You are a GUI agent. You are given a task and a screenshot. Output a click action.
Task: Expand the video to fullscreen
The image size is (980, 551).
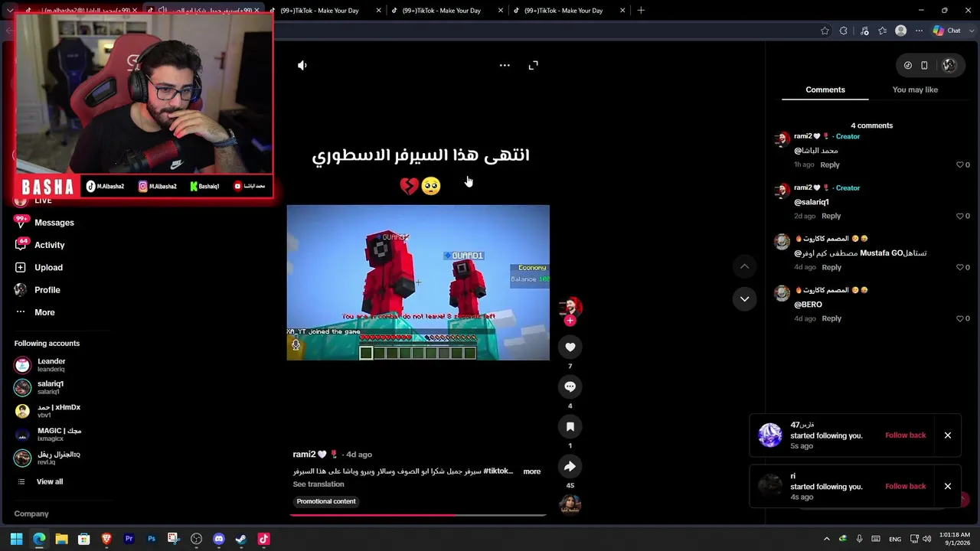tap(534, 66)
